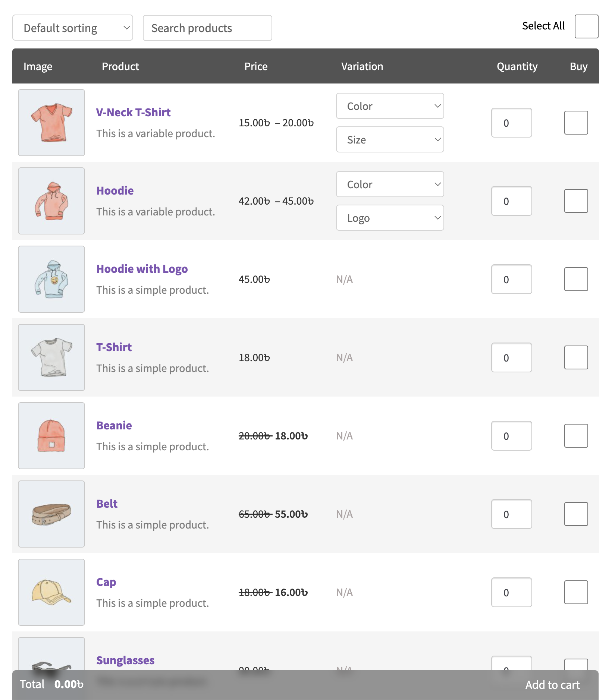615x700 pixels.
Task: Click the Cap product image
Action: click(51, 592)
